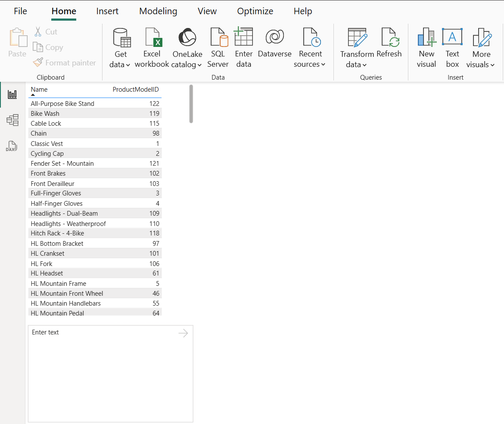The image size is (504, 424).
Task: Select the Enter data icon
Action: 243,46
